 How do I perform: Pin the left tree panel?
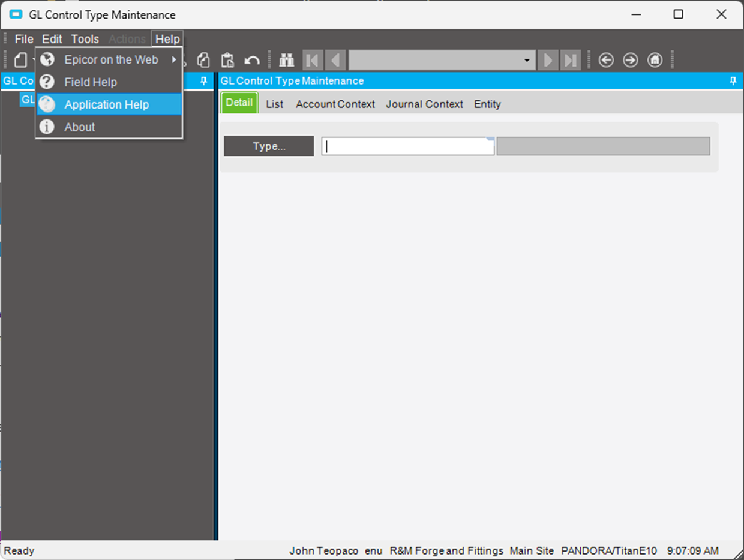pos(203,81)
